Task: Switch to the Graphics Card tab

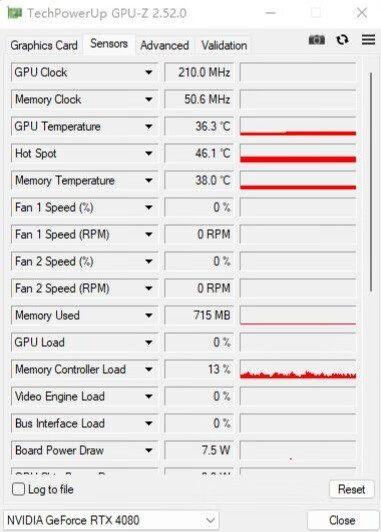Action: [x=44, y=45]
